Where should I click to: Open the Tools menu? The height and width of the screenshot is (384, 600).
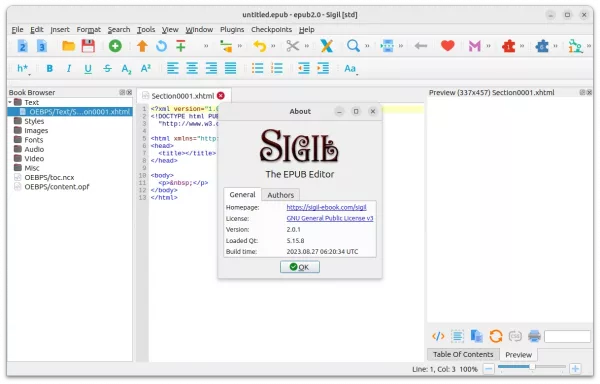coord(146,29)
